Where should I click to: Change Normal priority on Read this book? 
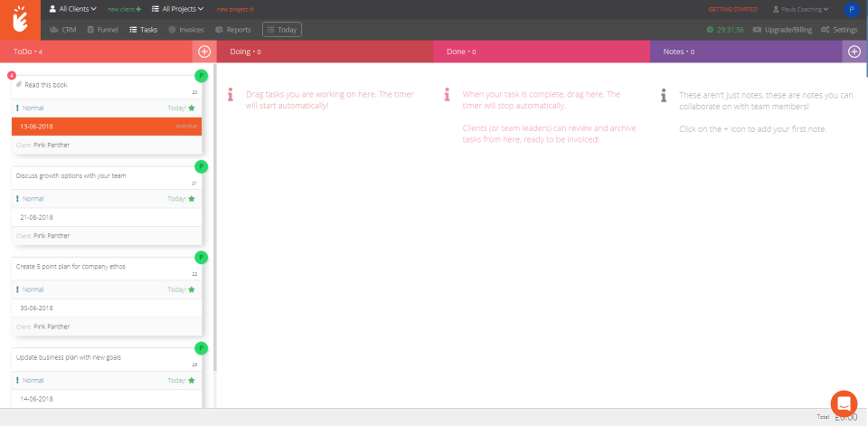coord(30,108)
